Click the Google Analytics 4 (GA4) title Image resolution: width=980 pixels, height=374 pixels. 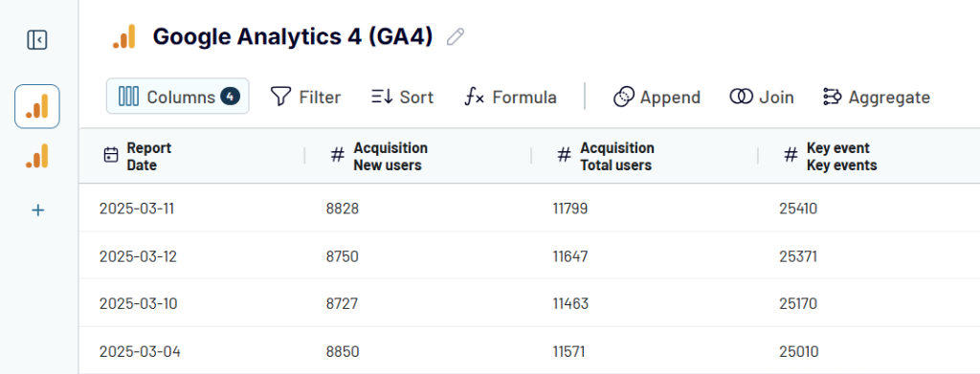pyautogui.click(x=293, y=37)
